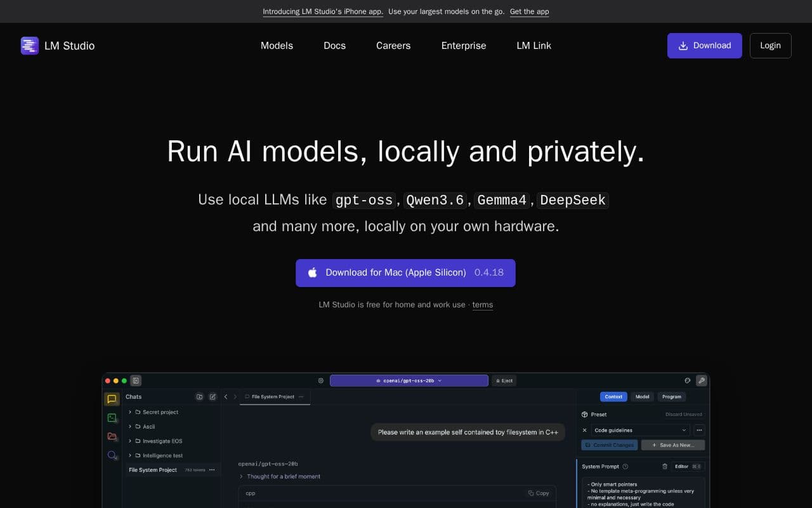This screenshot has width=812, height=508.
Task: Open the red folder My Models sidebar icon
Action: click(x=112, y=436)
